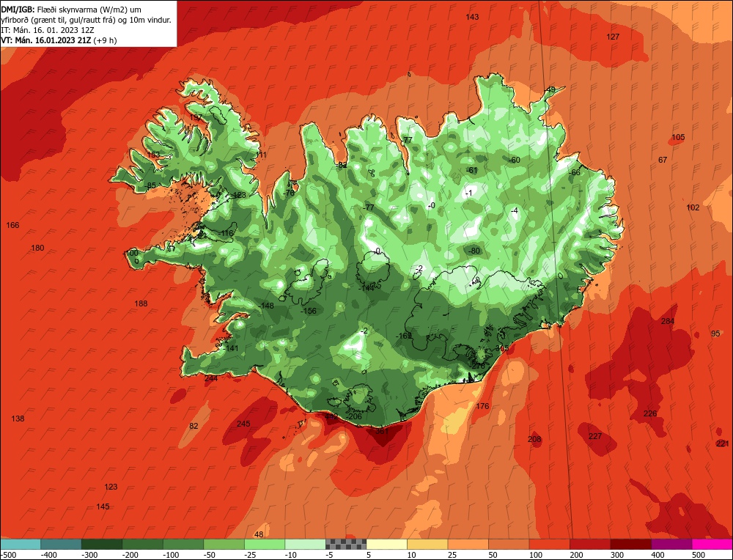Click the map value -141
The image size is (733, 560).
230,348
